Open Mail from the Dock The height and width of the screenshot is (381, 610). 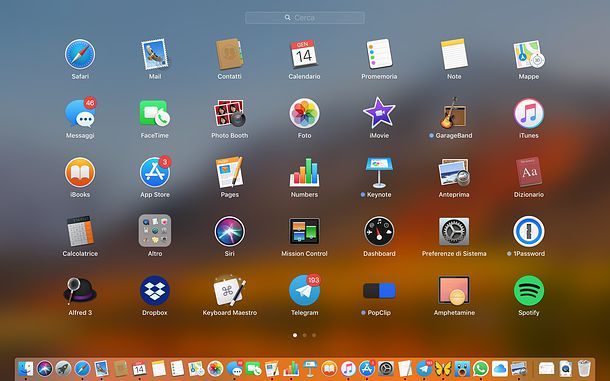(x=101, y=368)
